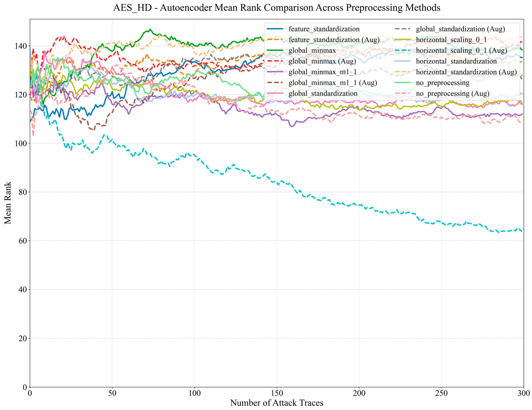Image resolution: width=532 pixels, height=410 pixels.
Task: Click legend entry 'horizontal_standardization'
Action: point(456,61)
